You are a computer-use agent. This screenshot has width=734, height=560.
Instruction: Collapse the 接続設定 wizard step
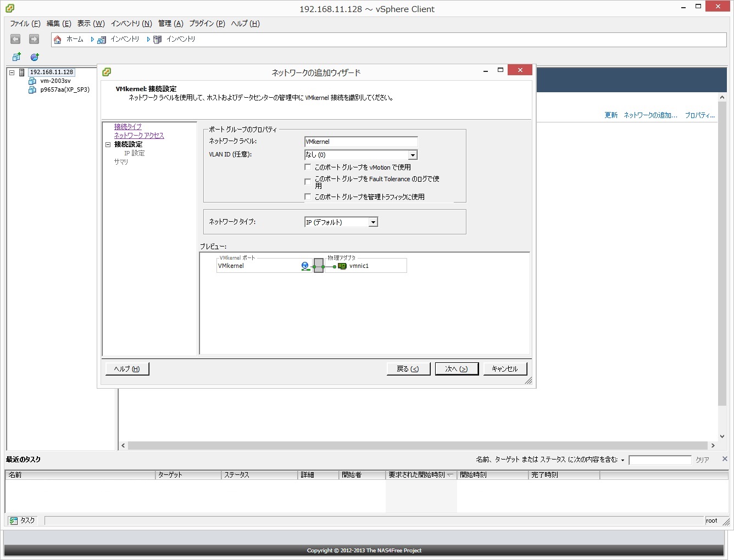click(x=108, y=144)
